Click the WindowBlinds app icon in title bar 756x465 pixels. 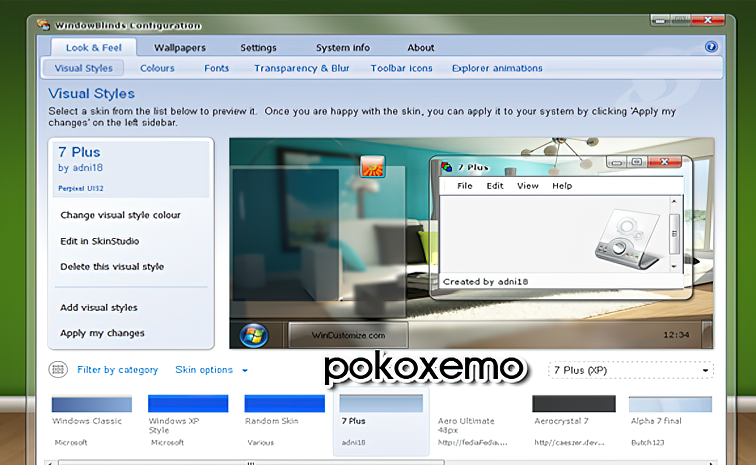[x=43, y=25]
